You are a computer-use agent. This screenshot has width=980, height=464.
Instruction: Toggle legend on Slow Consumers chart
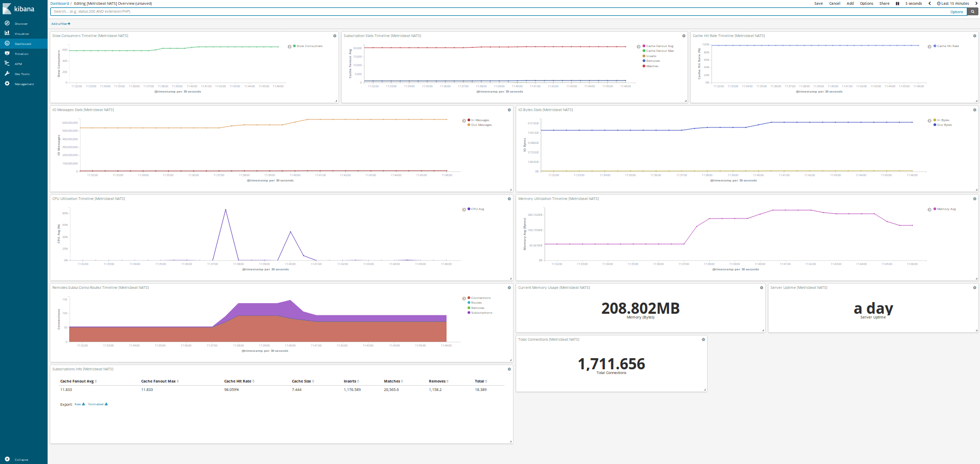click(289, 47)
